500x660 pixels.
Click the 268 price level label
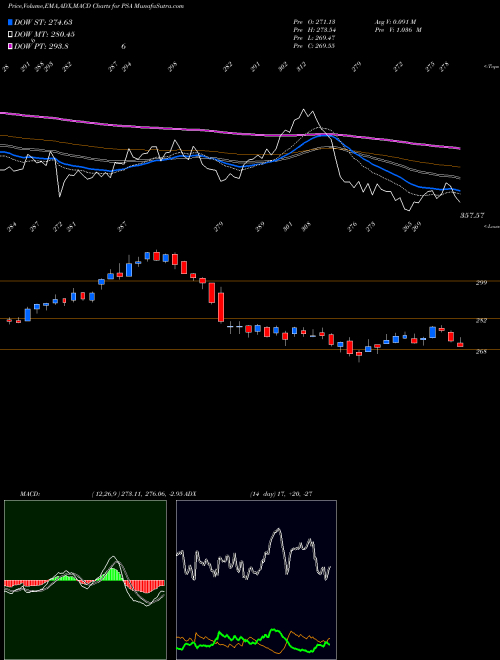[x=481, y=351]
